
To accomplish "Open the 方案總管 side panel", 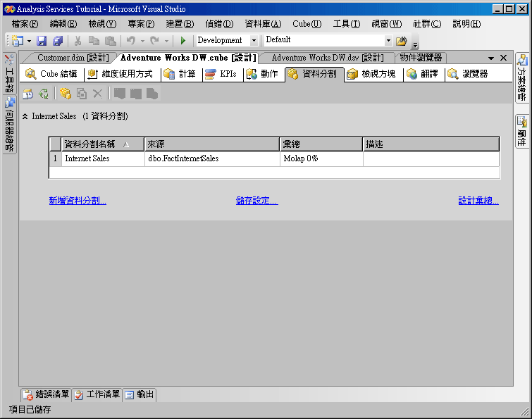I will [522, 78].
